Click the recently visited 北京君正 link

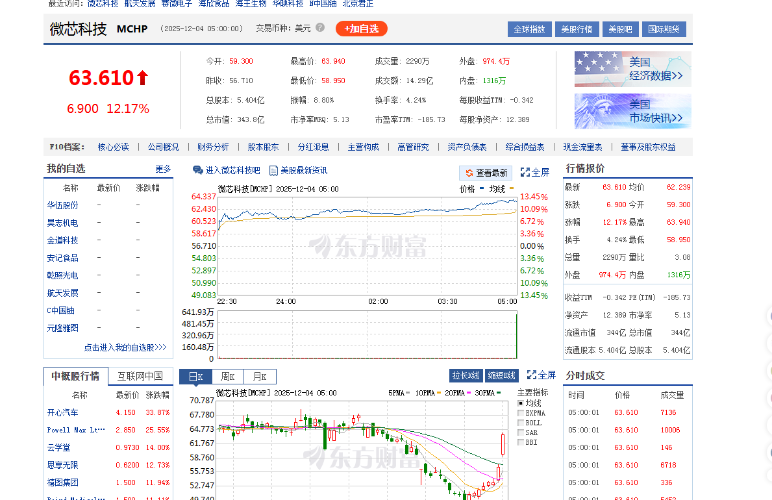pyautogui.click(x=358, y=3)
